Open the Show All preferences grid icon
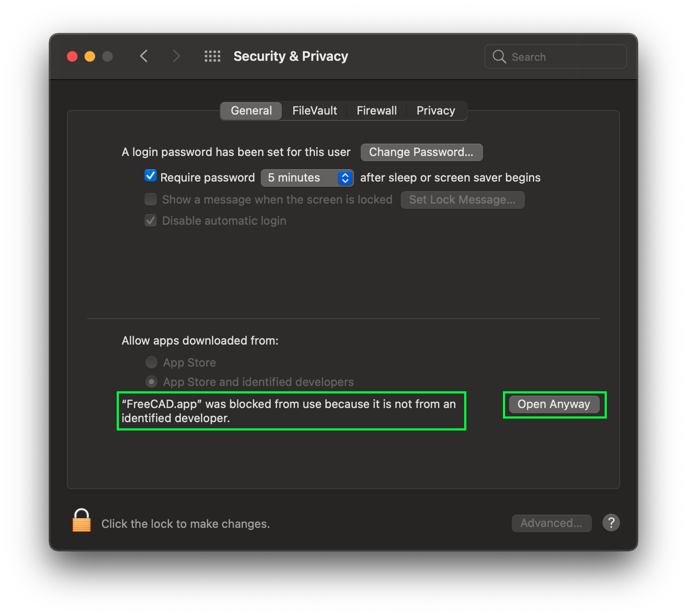Screen dimensions: 687x616 [x=212, y=56]
